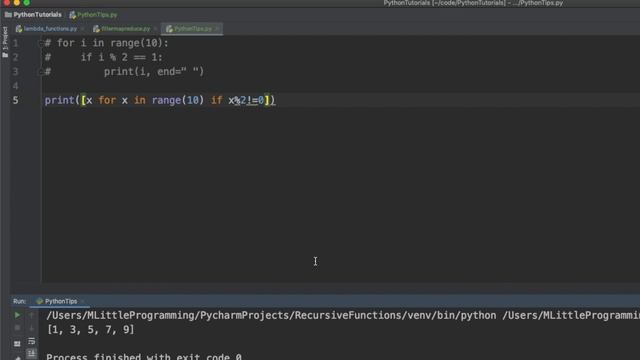Click on 'range(10)' in line 5
Image resolution: width=640 pixels, height=360 pixels.
point(178,100)
